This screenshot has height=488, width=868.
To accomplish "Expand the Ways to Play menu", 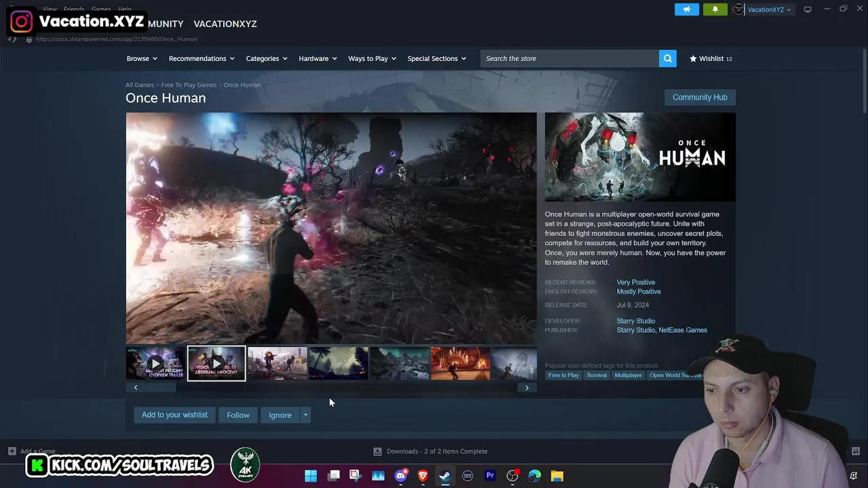I will [x=372, y=59].
